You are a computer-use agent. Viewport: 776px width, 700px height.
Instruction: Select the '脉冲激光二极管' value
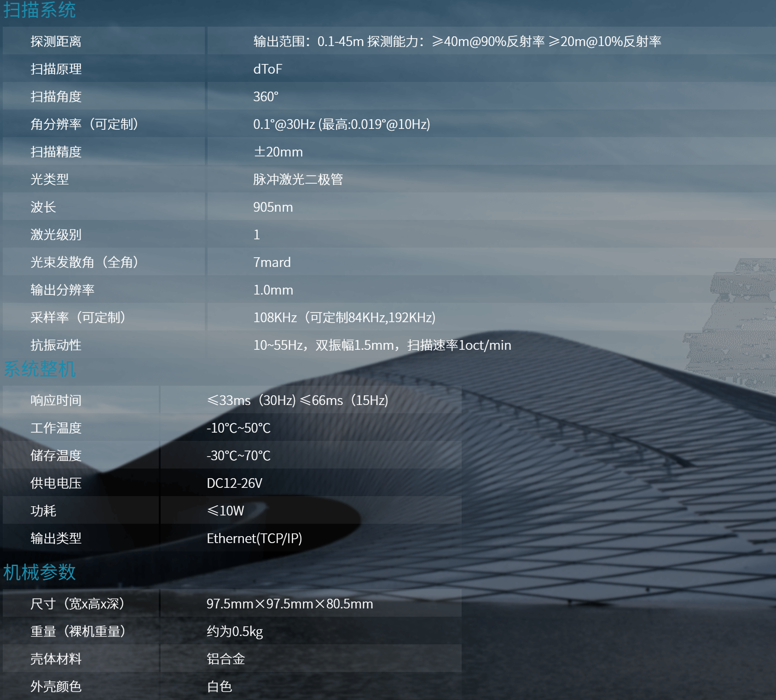click(x=298, y=179)
